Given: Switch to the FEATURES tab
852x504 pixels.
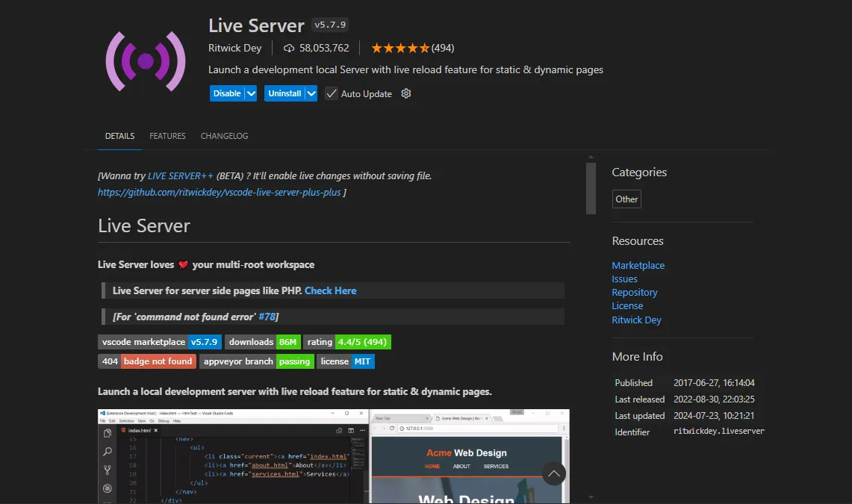Looking at the screenshot, I should click(x=167, y=136).
